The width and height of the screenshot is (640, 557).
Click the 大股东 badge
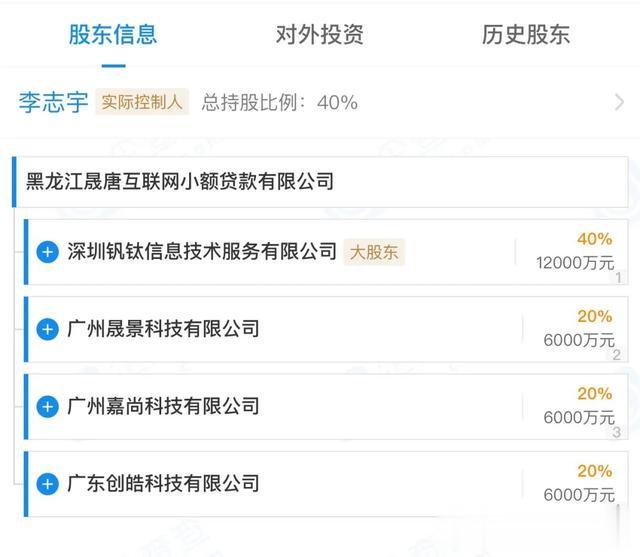click(374, 252)
